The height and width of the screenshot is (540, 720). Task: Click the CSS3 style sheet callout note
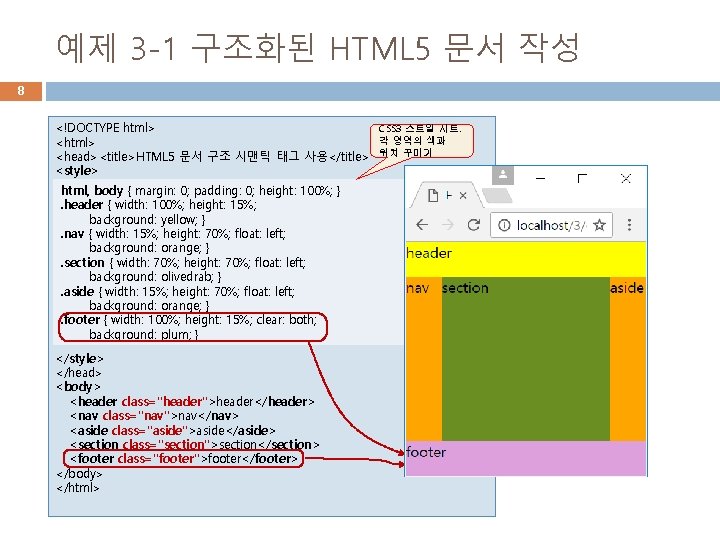(422, 141)
